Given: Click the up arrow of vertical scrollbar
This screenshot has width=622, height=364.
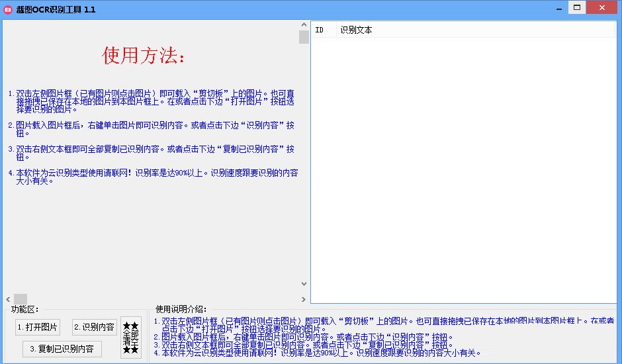Looking at the screenshot, I should [304, 24].
